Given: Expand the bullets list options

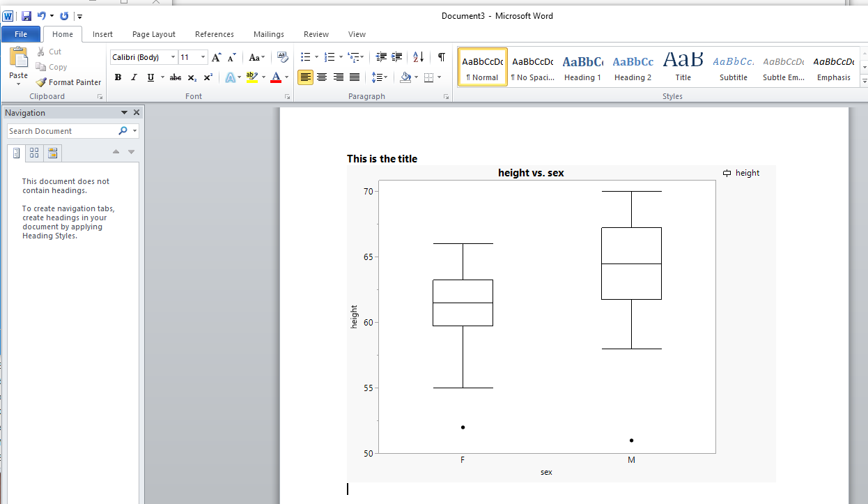Looking at the screenshot, I should click(316, 57).
